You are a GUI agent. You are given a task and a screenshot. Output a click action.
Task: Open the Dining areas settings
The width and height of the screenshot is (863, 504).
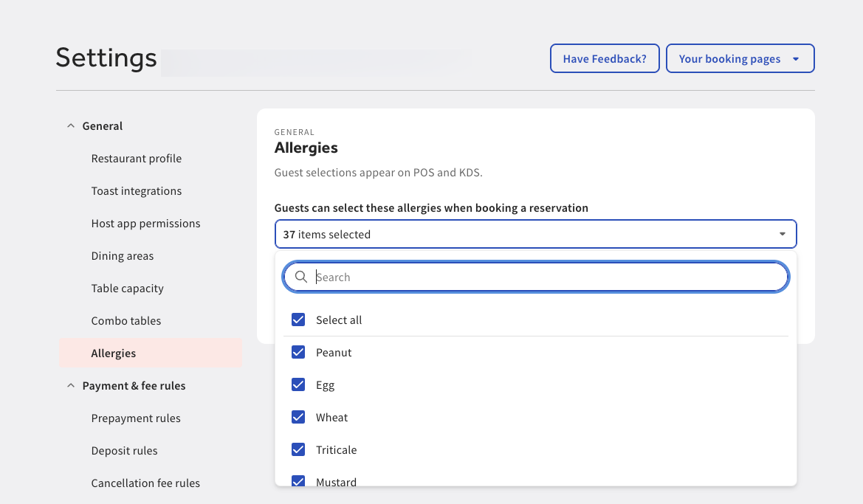point(122,255)
